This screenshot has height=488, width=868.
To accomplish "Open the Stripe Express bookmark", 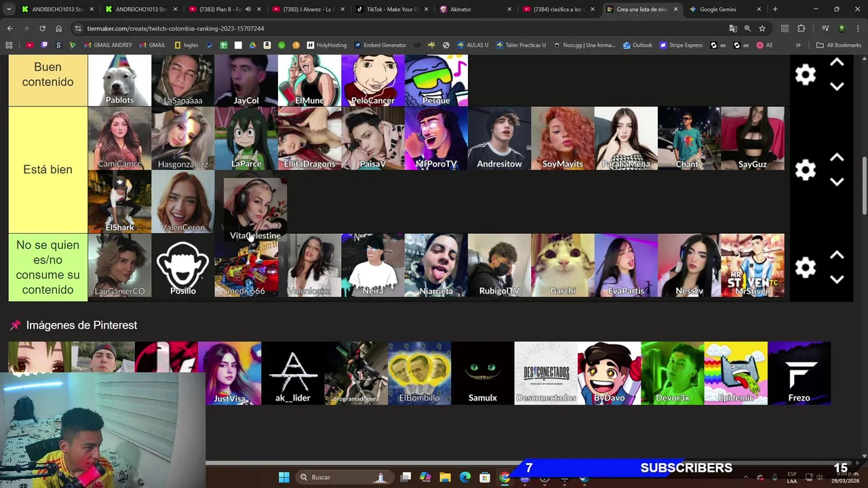I will coord(681,45).
